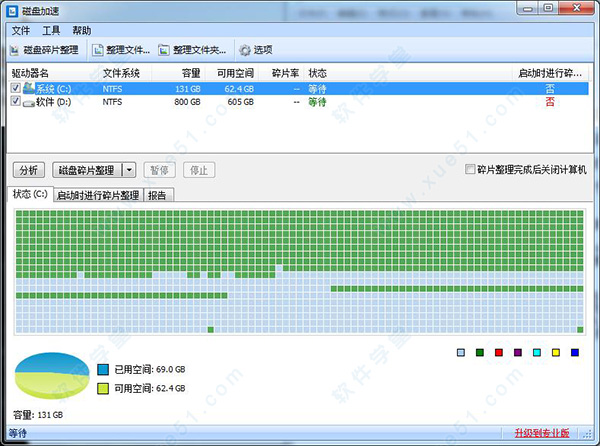Click the dark blue legend square
This screenshot has width=600, height=446.
click(575, 353)
